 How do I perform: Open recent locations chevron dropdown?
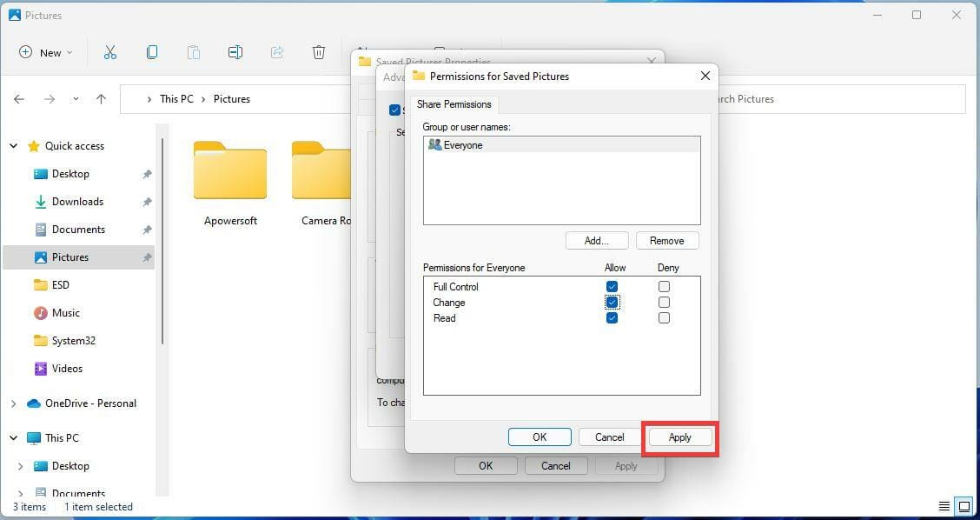76,99
